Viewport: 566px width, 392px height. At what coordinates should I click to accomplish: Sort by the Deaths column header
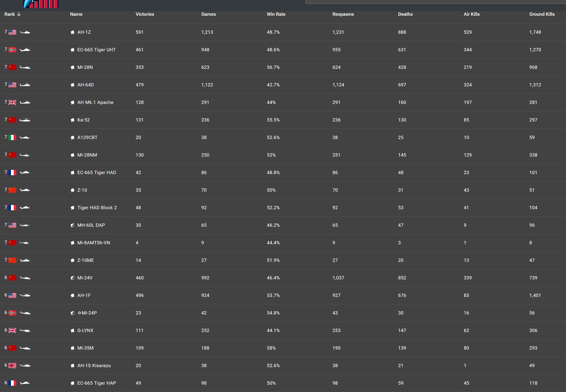click(405, 14)
